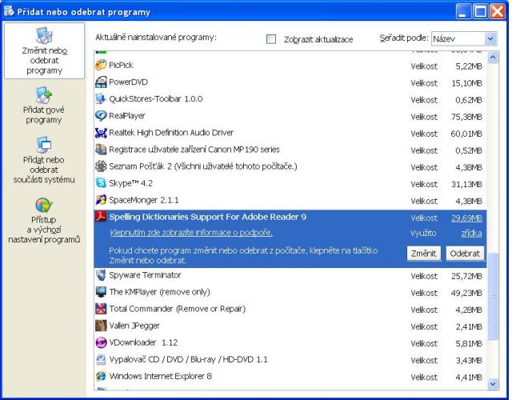Select QuickStores-Toolbar 1.0.0 entry
This screenshot has width=532, height=400.
pos(156,99)
